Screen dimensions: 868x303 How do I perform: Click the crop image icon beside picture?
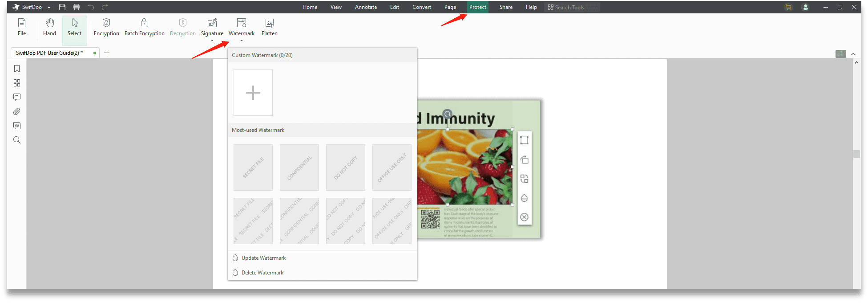pos(525,140)
